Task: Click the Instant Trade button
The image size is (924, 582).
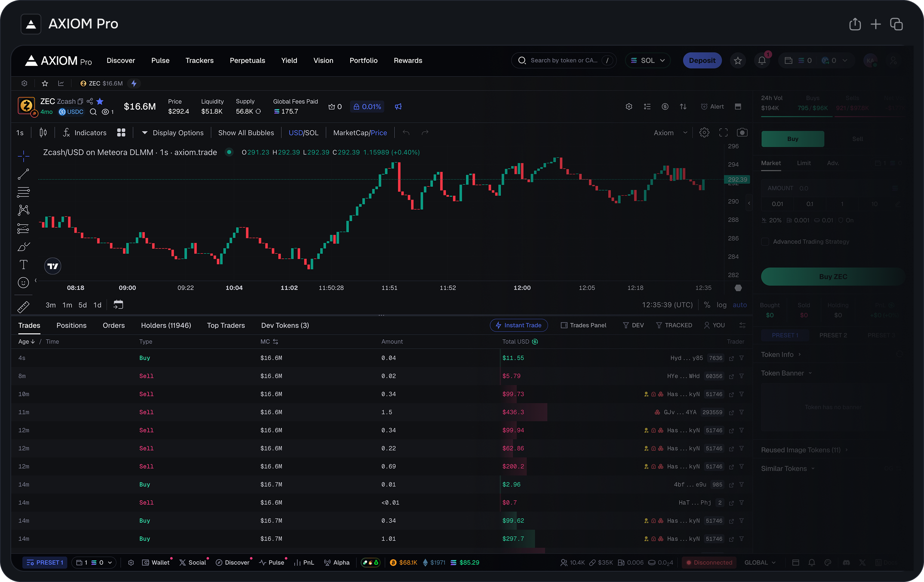Action: [x=518, y=325]
